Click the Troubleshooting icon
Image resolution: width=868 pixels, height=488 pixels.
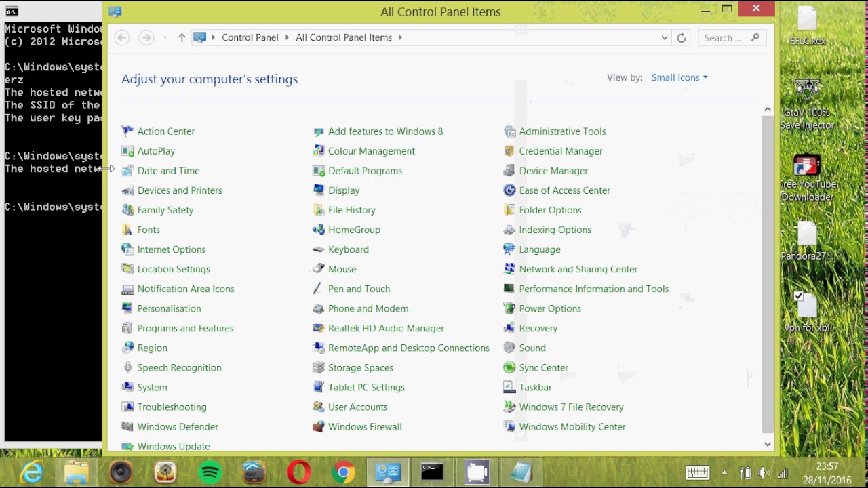[x=127, y=407]
